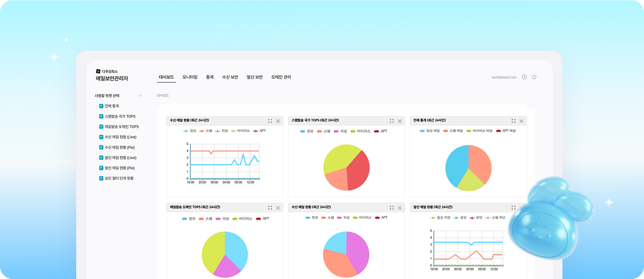Uncheck 발신 메일 현황 (Line) checkbox
Image resolution: width=644 pixels, height=279 pixels.
tap(101, 158)
